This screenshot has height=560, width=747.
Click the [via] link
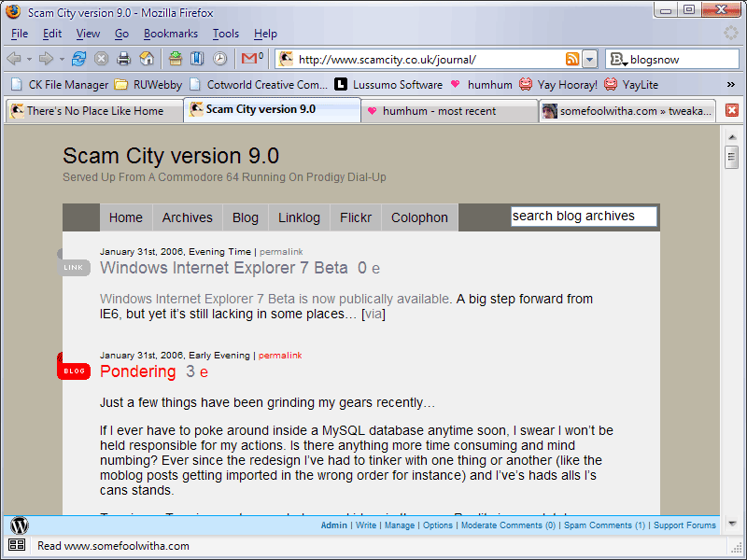(373, 315)
